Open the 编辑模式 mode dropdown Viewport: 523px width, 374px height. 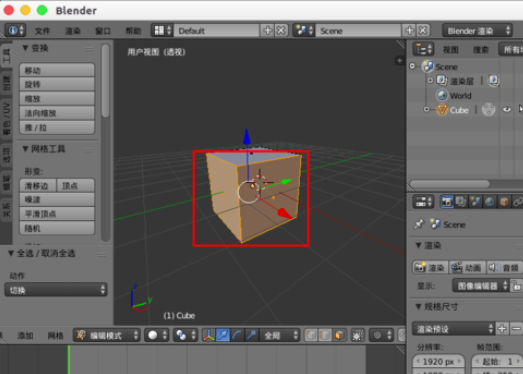point(106,335)
